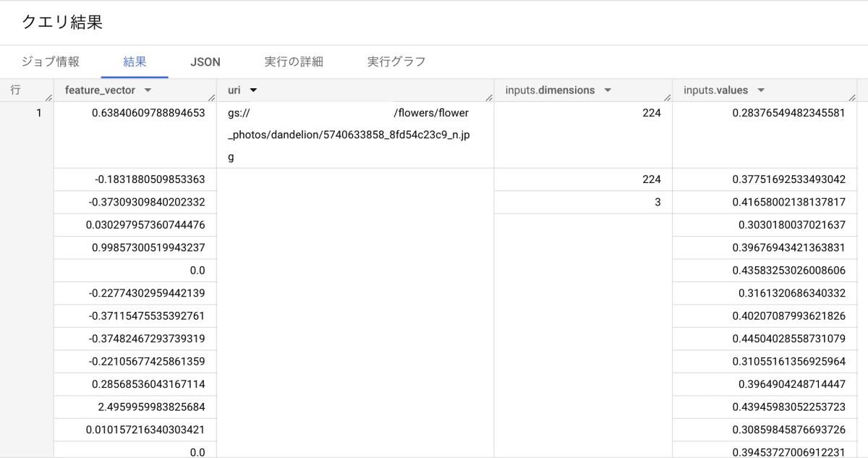Open inputs.dimensions column dropdown arrow

click(x=608, y=90)
